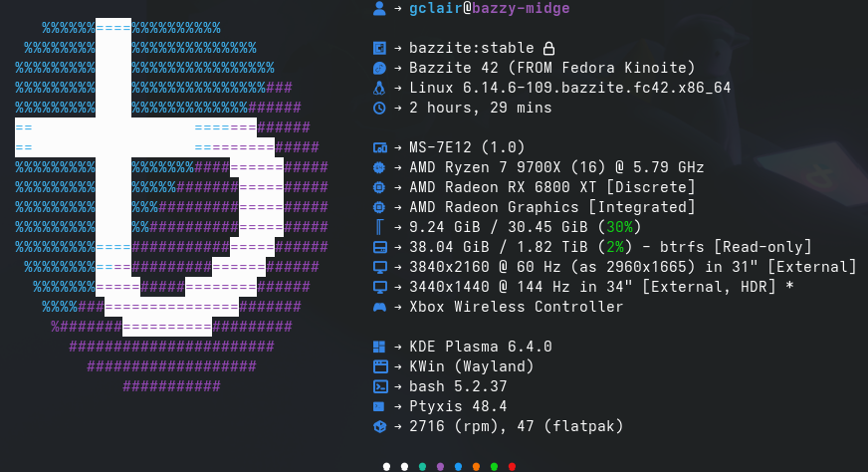Click the purple color dot

point(440,467)
